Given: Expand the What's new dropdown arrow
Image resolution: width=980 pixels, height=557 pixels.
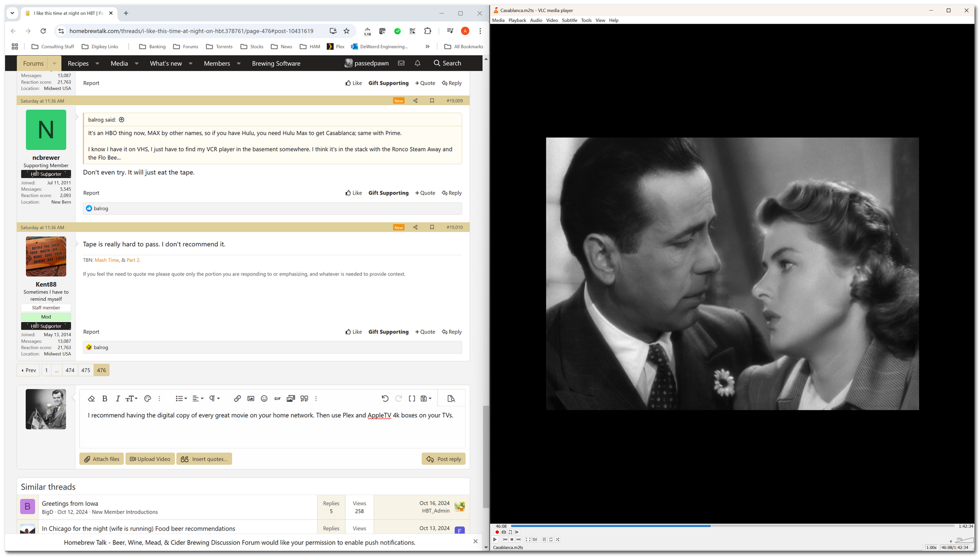Looking at the screenshot, I should 190,63.
